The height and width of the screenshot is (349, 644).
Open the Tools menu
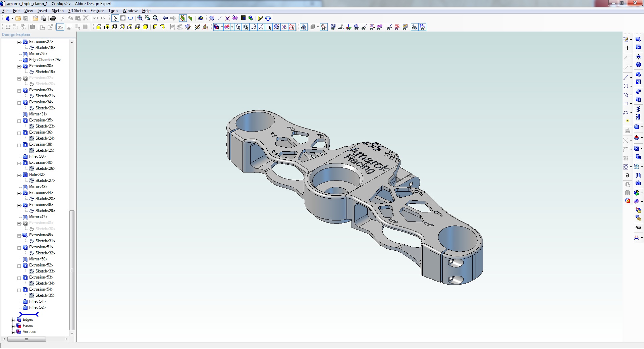click(113, 11)
